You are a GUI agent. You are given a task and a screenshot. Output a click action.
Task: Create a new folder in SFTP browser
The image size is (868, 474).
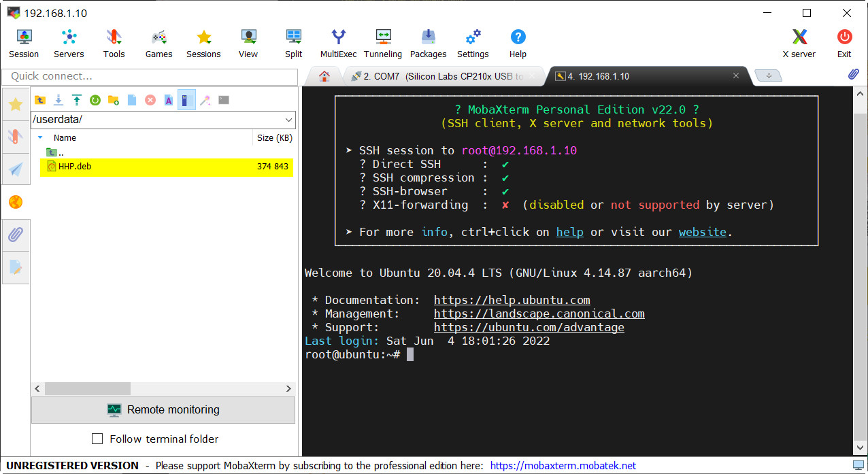pyautogui.click(x=114, y=100)
